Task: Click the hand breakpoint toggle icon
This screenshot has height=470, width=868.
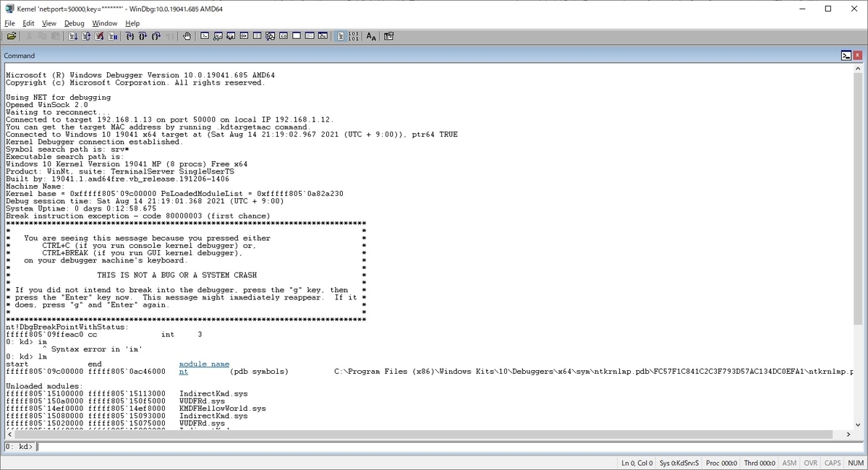Action: coord(187,35)
